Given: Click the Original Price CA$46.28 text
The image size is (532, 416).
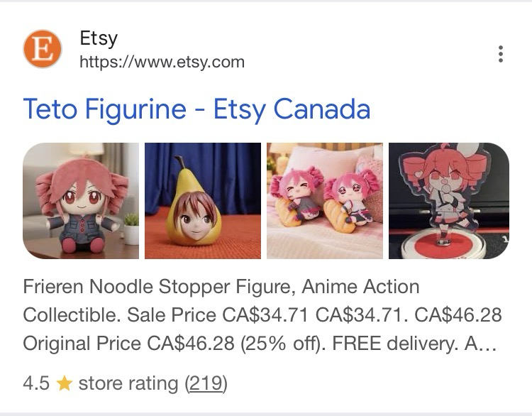Looking at the screenshot, I should [128, 344].
